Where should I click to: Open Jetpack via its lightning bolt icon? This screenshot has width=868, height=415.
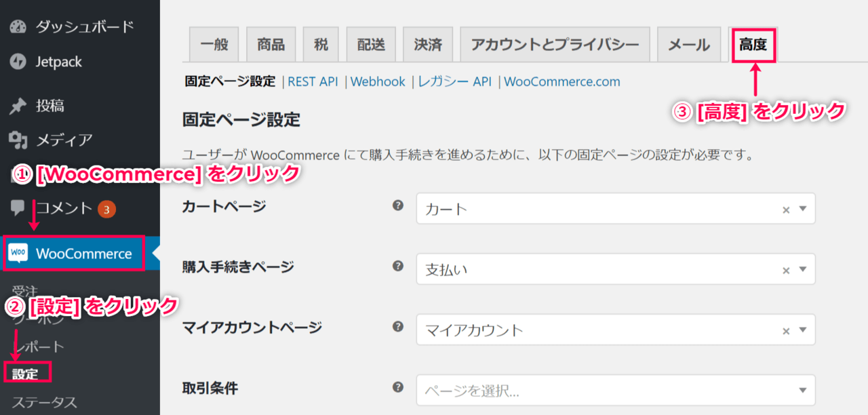18,62
